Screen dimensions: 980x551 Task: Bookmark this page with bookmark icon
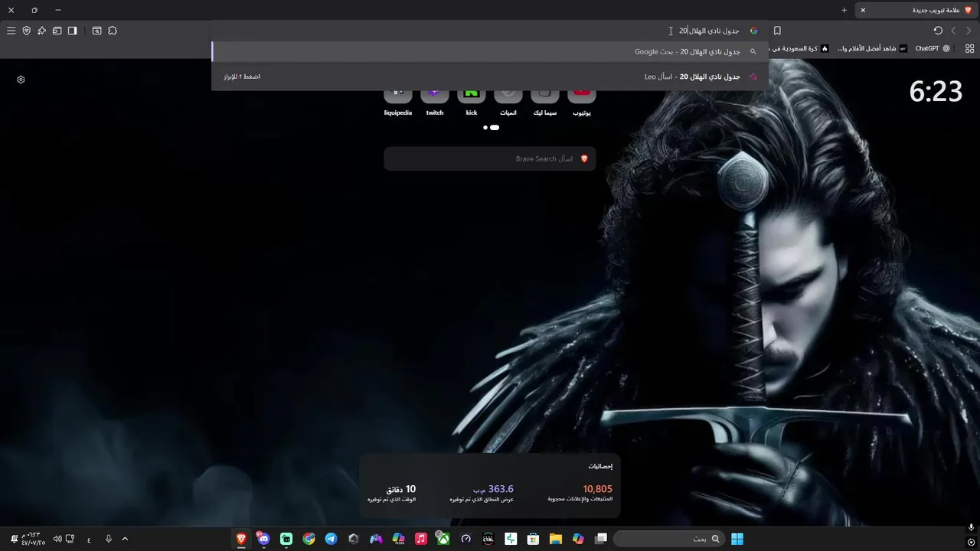[777, 31]
